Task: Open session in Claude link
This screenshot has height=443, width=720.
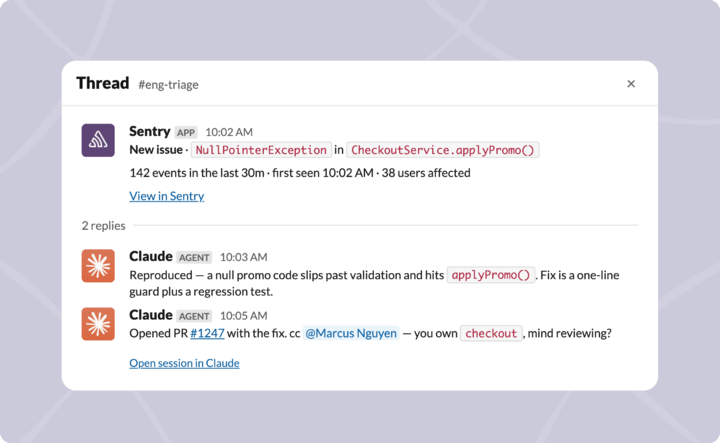Action: (x=184, y=363)
